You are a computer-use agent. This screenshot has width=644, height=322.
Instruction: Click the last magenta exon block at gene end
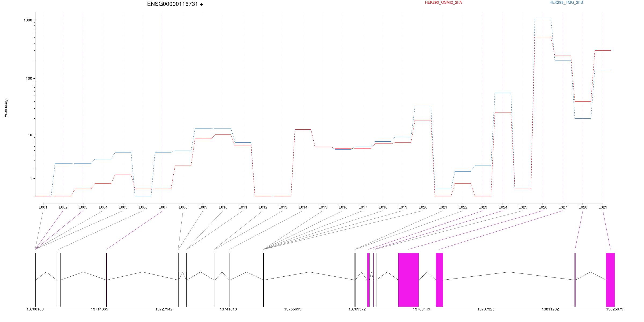[x=610, y=280]
